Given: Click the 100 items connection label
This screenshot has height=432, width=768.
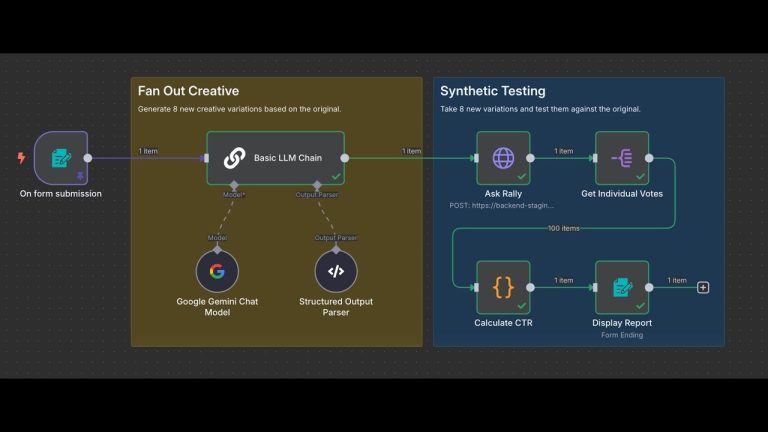Looking at the screenshot, I should 565,229.
